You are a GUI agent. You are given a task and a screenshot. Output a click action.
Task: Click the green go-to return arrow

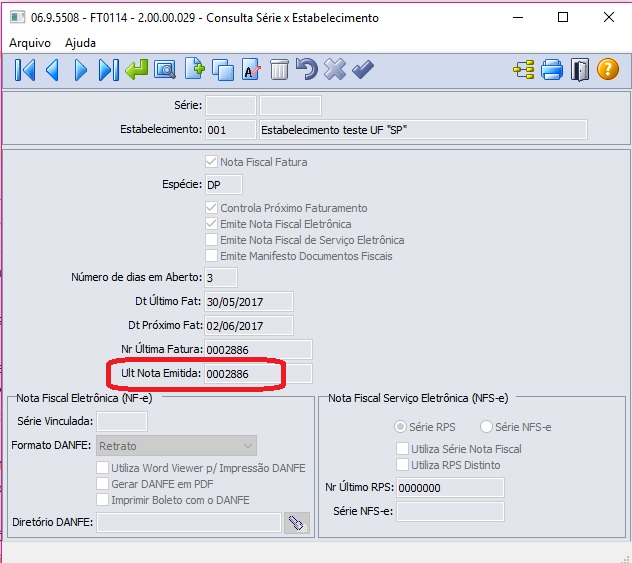point(137,69)
